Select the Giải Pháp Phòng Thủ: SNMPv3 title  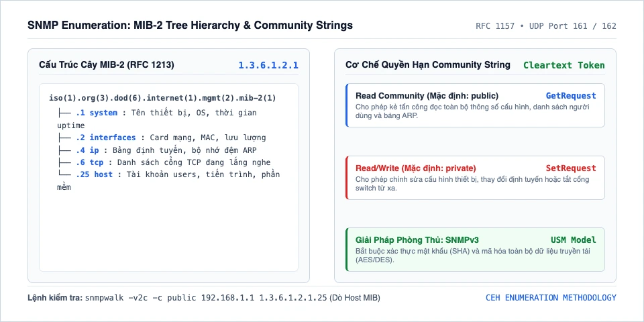pos(417,240)
